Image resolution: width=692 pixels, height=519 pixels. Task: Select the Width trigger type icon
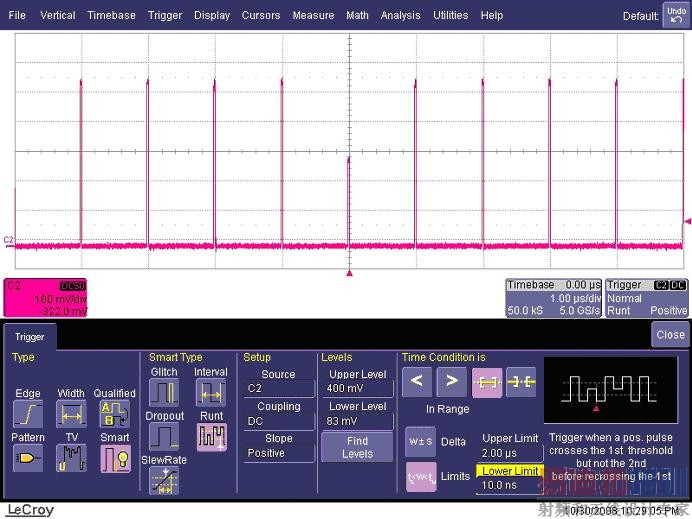click(71, 412)
